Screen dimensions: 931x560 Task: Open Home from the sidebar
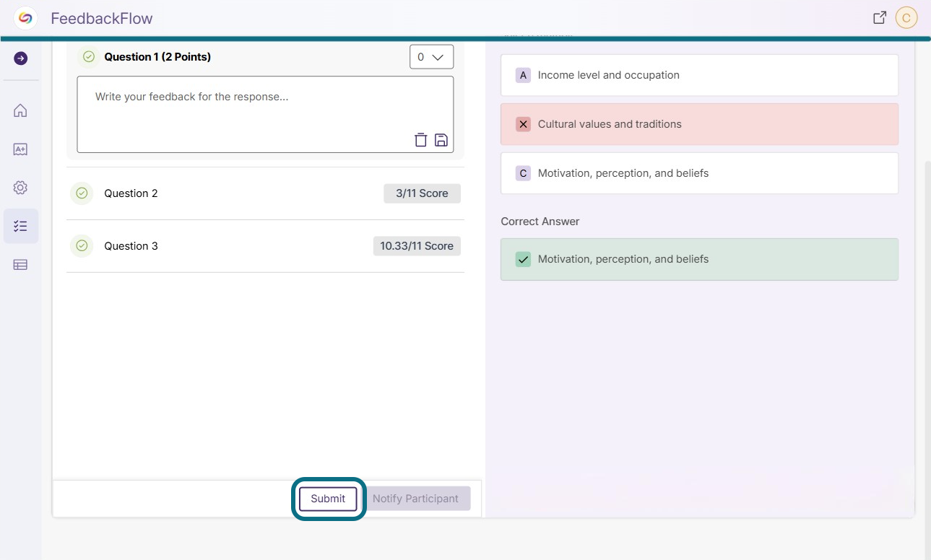20,110
